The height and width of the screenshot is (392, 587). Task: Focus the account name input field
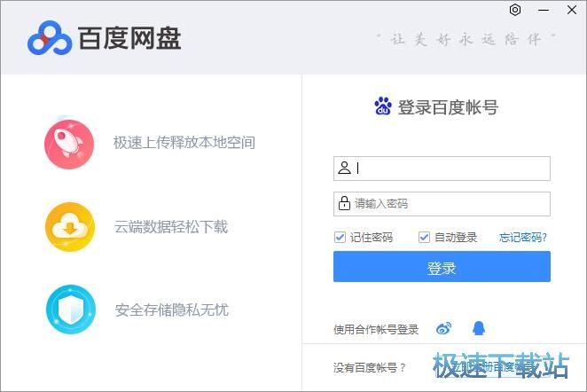pos(442,169)
